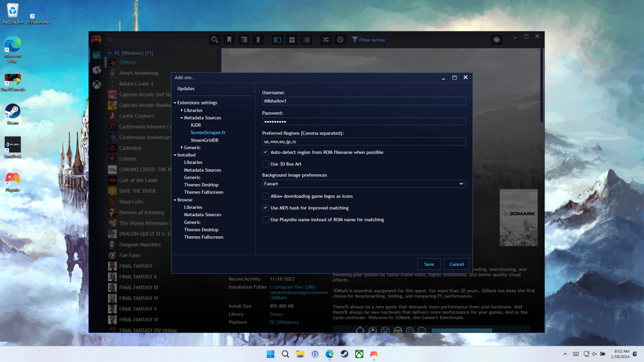
Task: Select the filter presets bookmark icon
Action: [x=229, y=39]
